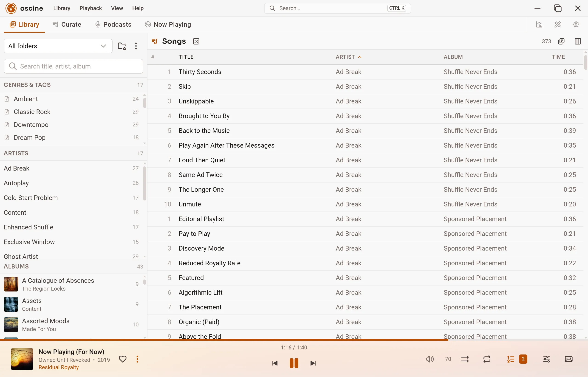Collapse the GENRES & TAGS section
588x377 pixels.
pos(73,85)
